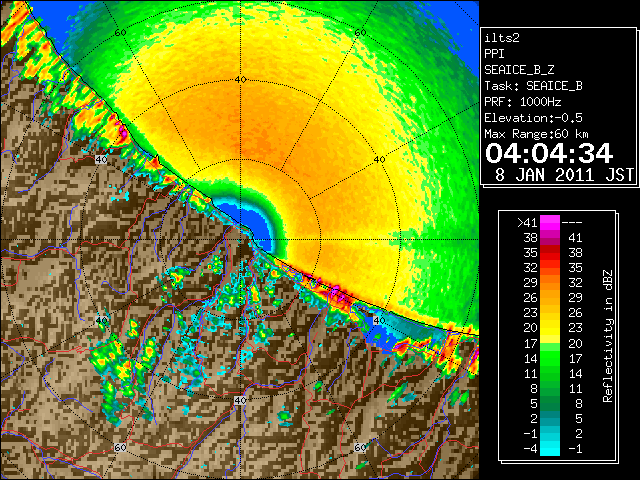Click the '40' range label north of radar
This screenshot has height=480, width=640.
click(240, 80)
